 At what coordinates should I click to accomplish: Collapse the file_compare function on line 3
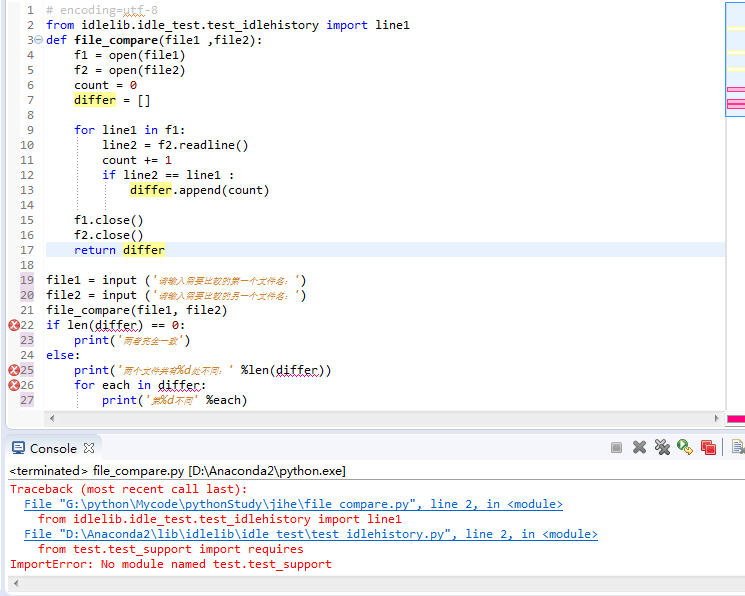tap(38, 40)
